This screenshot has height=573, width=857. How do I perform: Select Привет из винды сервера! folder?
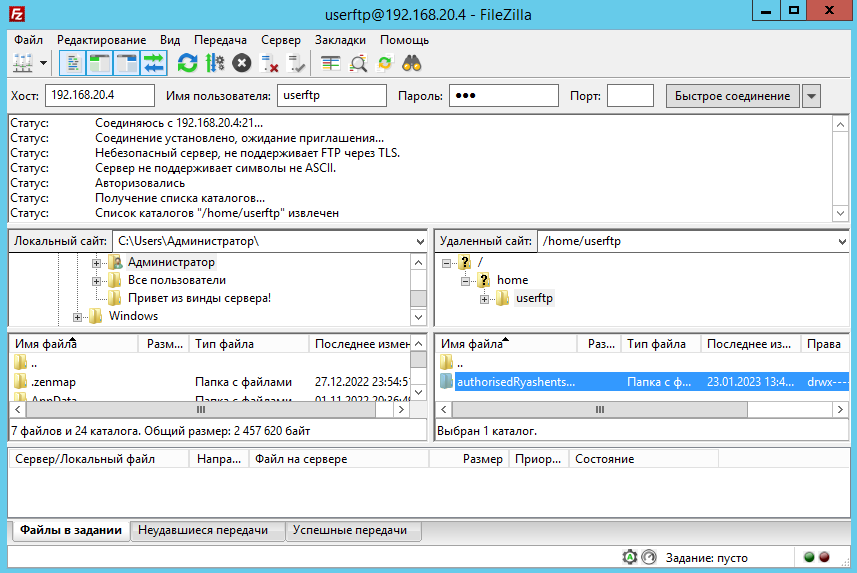199,298
